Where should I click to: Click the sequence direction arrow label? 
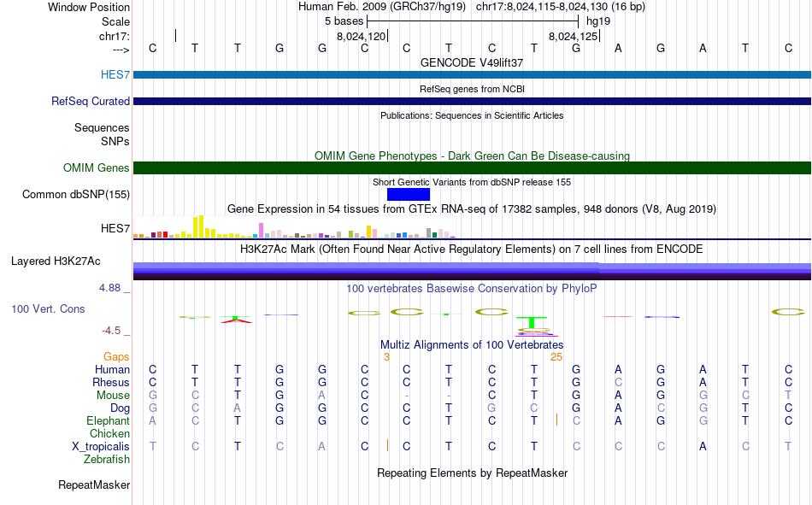point(121,50)
